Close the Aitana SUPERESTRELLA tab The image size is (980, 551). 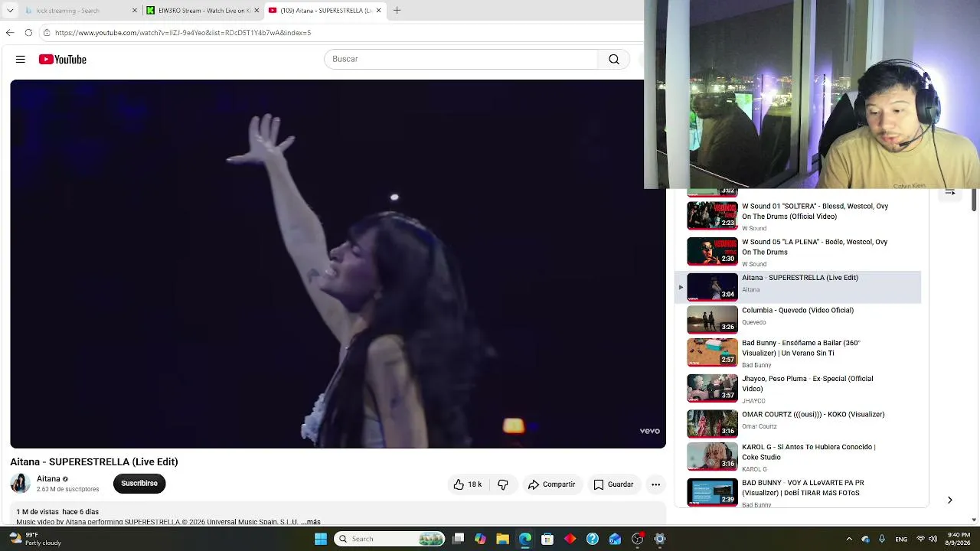coord(378,11)
